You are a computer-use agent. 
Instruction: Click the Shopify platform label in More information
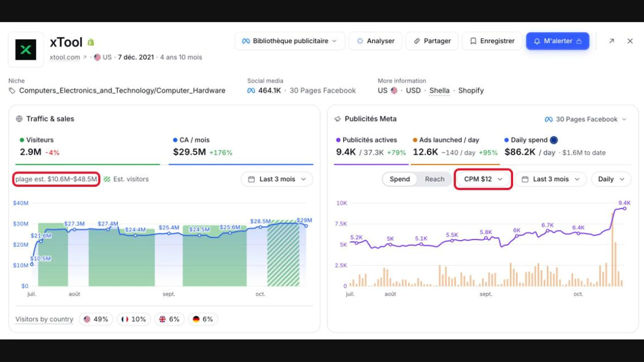coord(471,90)
